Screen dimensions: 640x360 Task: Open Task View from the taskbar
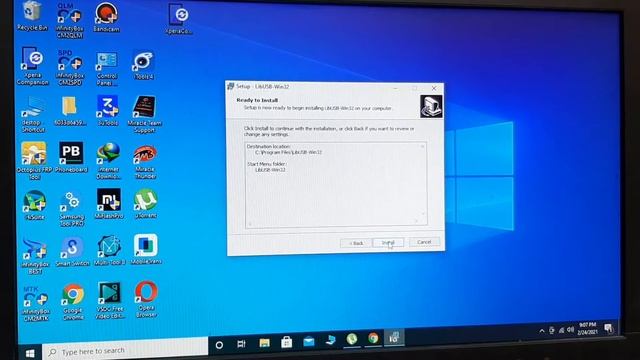coord(241,344)
